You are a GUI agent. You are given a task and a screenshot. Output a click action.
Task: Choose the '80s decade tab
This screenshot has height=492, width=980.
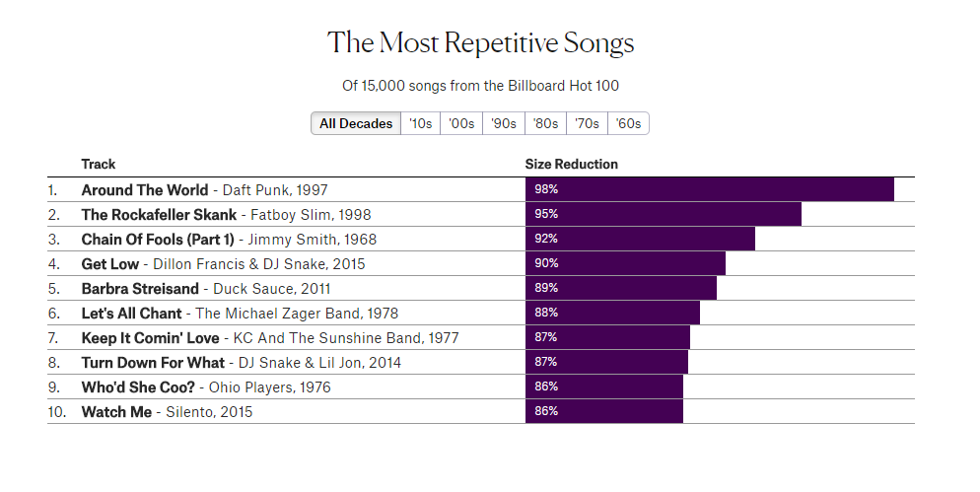[545, 123]
